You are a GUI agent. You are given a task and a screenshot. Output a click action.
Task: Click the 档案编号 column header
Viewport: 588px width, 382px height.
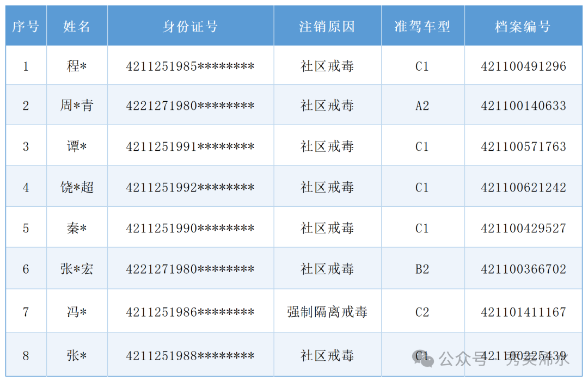(x=523, y=26)
